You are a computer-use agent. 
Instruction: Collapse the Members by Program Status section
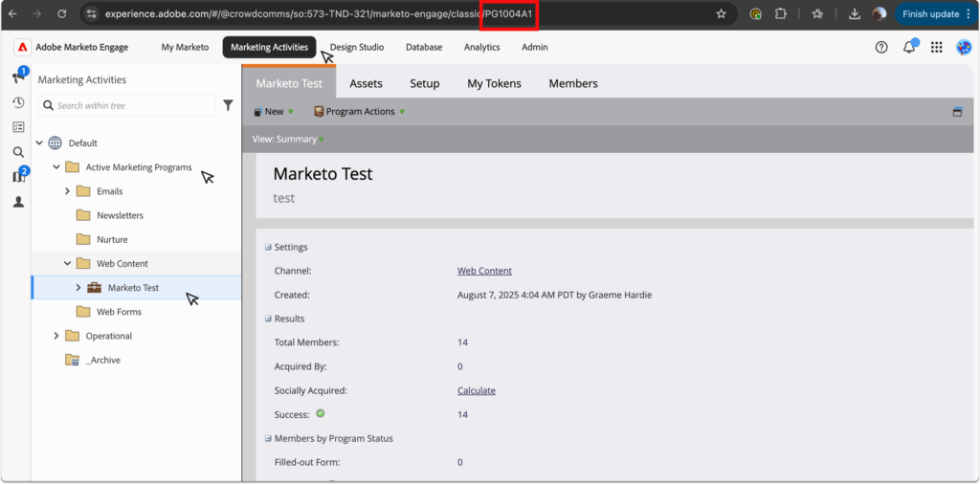(x=268, y=438)
